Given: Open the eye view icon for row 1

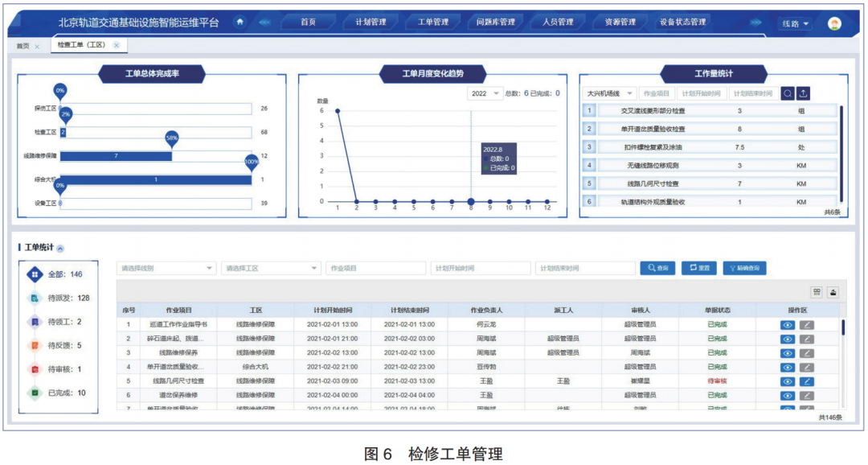Looking at the screenshot, I should pyautogui.click(x=788, y=325).
